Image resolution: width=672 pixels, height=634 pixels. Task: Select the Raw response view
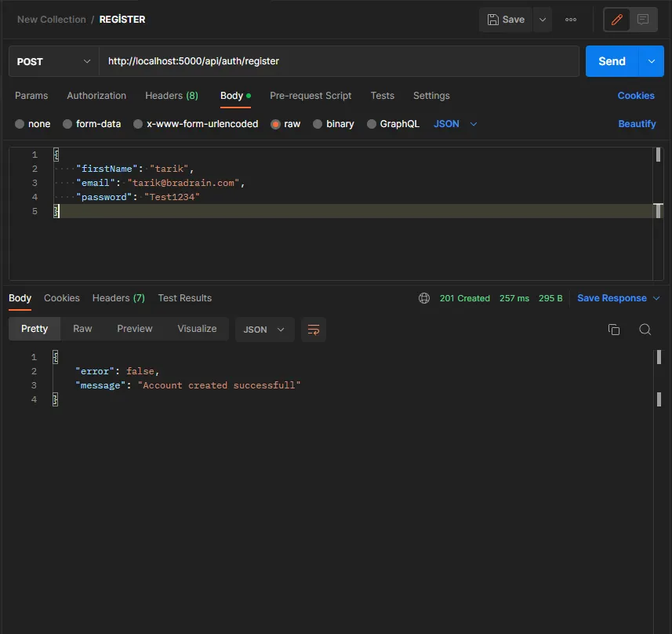(82, 329)
